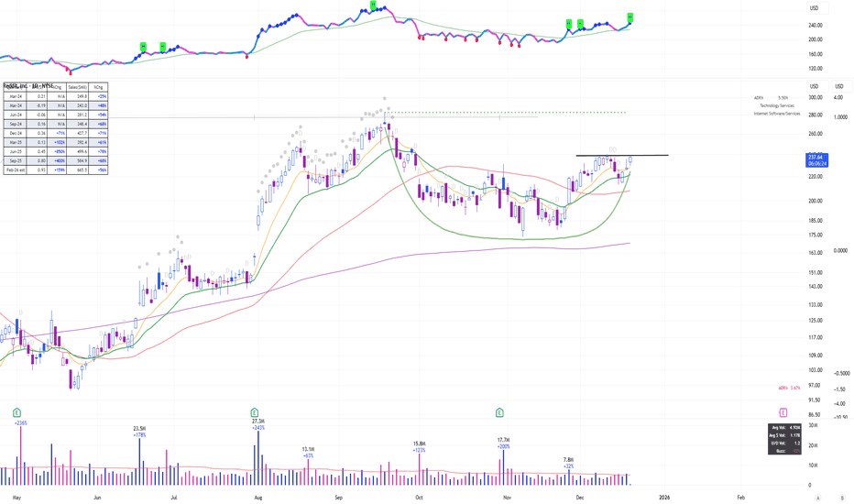This screenshot has height=504, width=854.
Task: Select the 'Dec-24' row label in the table
Action: 16,133
